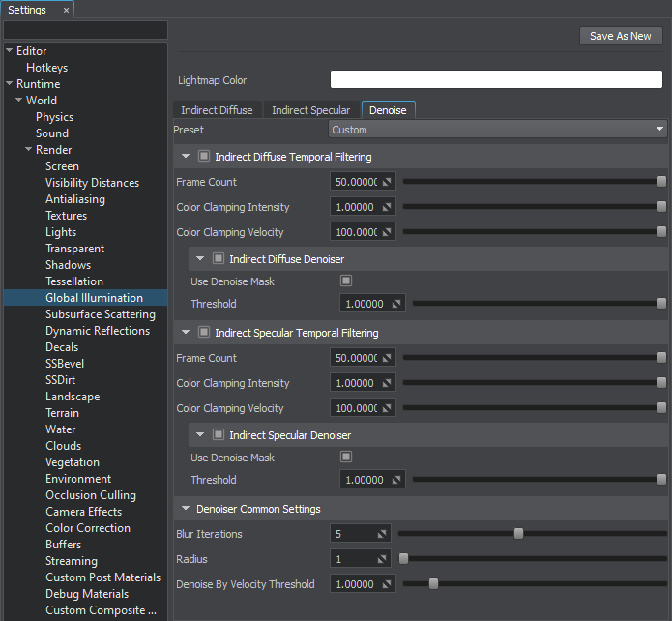The image size is (672, 621).
Task: Select Shadows in the settings tree
Action: [x=68, y=265]
